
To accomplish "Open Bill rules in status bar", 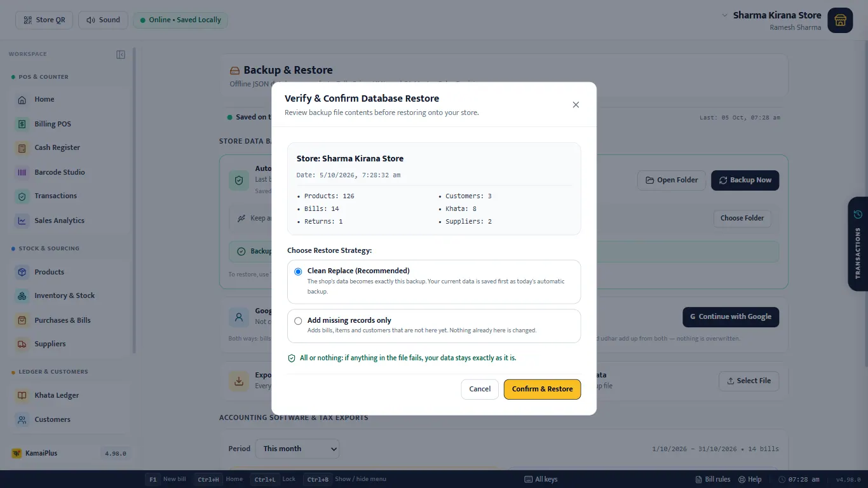I will pyautogui.click(x=713, y=479).
